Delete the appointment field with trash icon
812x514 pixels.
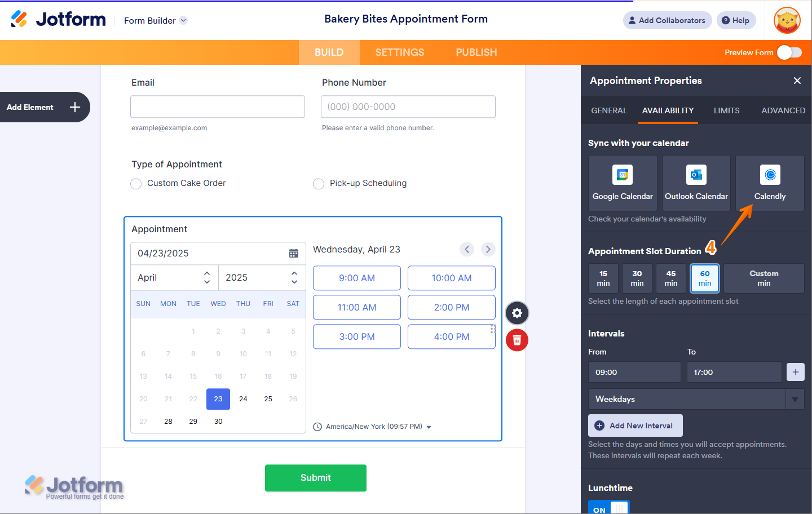pos(517,340)
